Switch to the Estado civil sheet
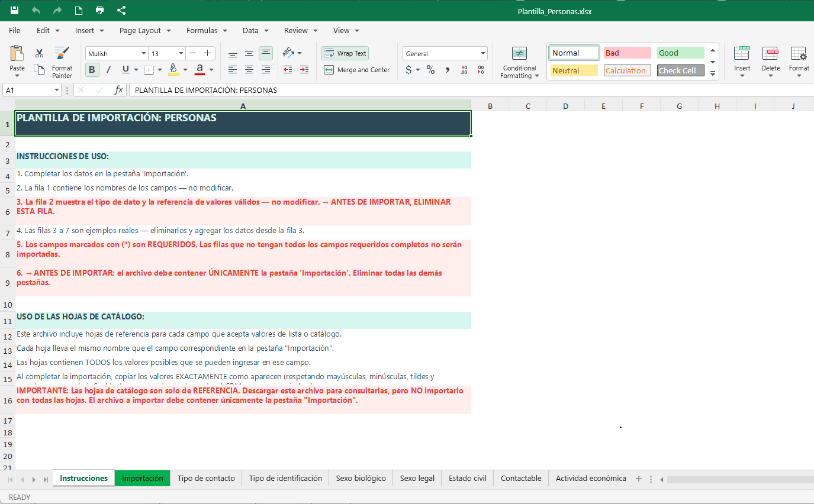814x504 pixels. click(468, 478)
